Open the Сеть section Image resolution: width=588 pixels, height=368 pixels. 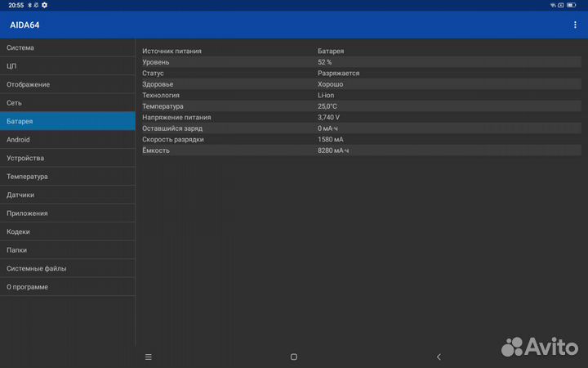68,103
